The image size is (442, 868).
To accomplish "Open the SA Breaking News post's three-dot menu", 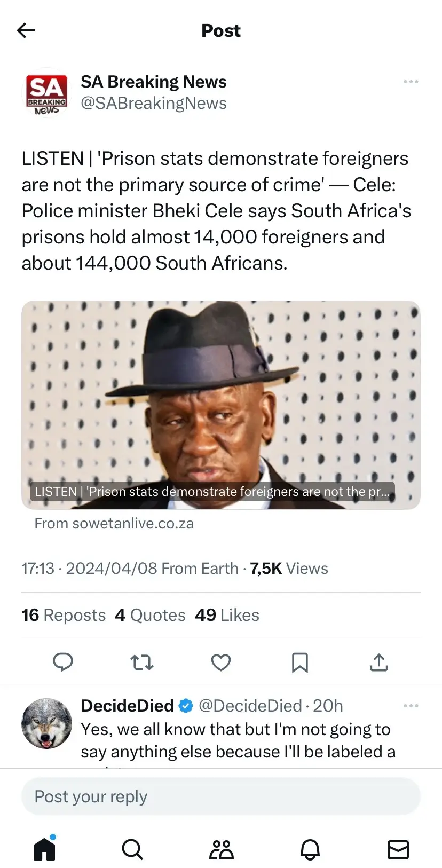I will coord(411,82).
